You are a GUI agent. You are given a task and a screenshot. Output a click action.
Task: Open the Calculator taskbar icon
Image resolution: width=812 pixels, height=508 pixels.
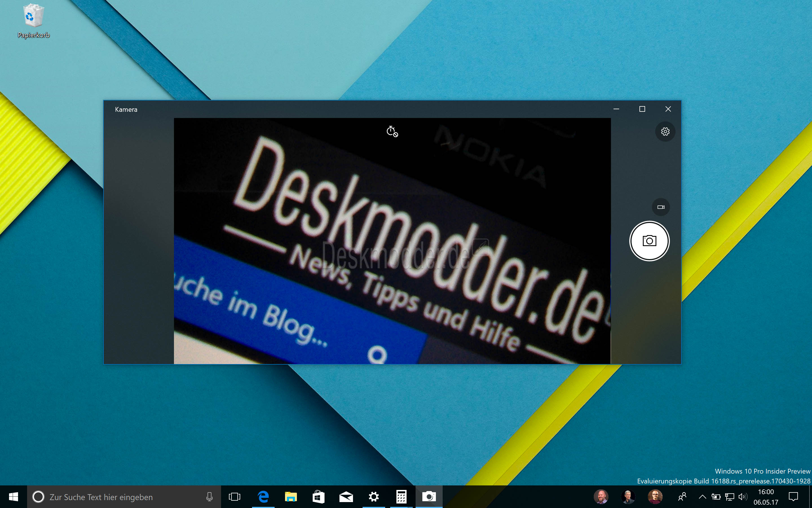[401, 497]
